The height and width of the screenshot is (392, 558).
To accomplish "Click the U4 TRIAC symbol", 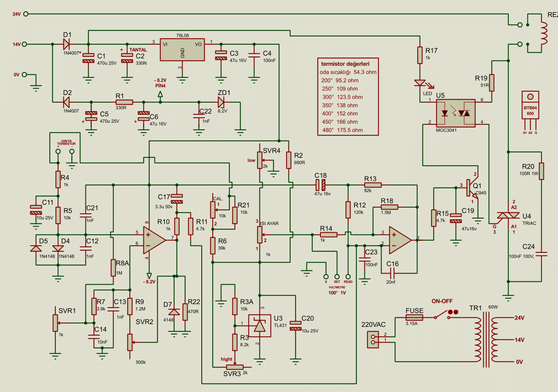I will (508, 216).
